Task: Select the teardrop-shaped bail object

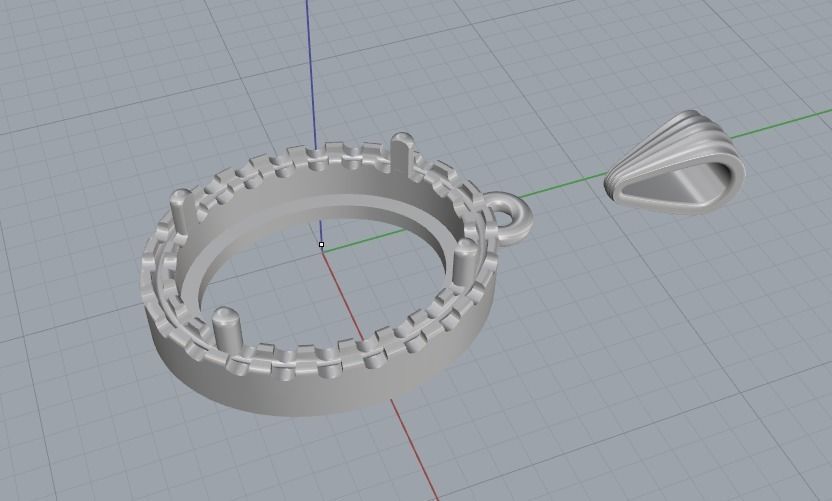Action: pyautogui.click(x=675, y=161)
